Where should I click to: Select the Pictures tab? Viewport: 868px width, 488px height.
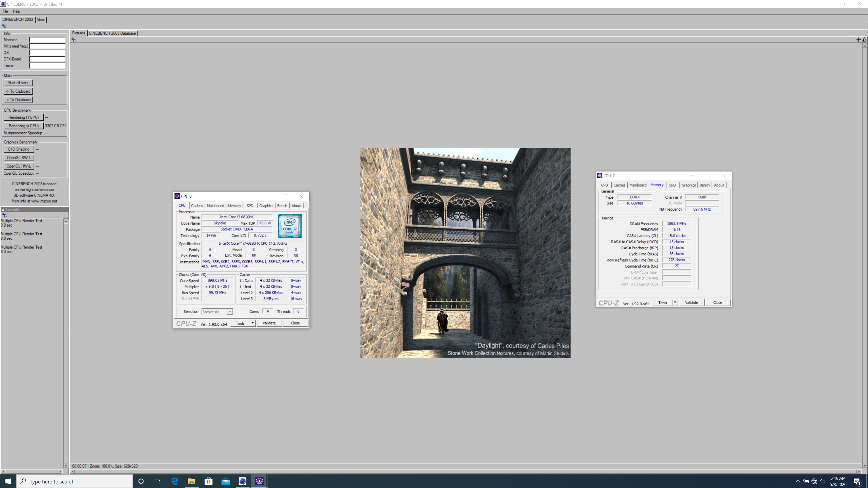78,33
